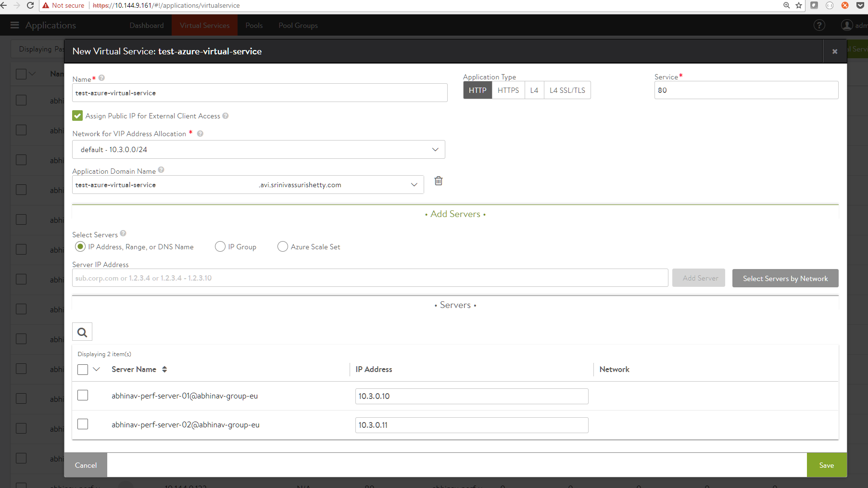Uncheck Assign Public IP for External Client Access
The image size is (868, 488).
coord(77,116)
